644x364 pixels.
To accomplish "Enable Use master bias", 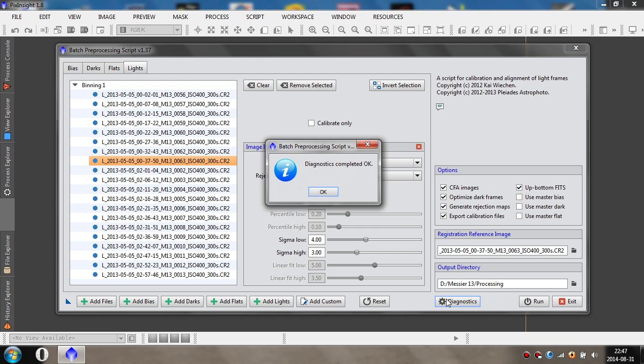I will (519, 197).
